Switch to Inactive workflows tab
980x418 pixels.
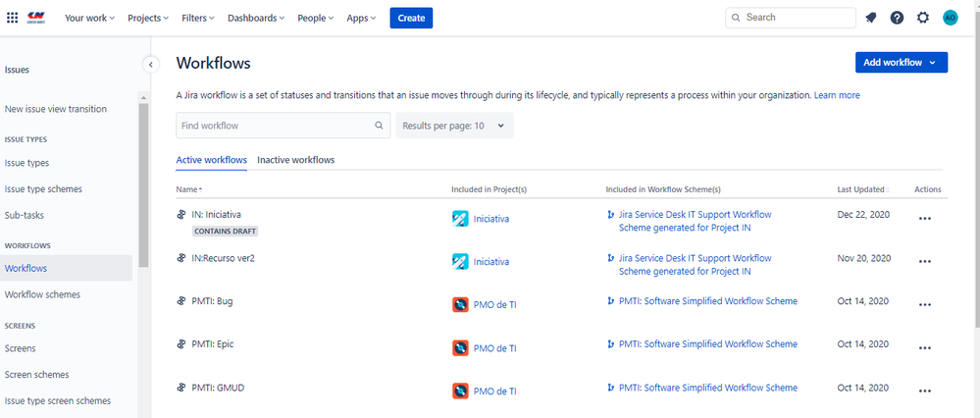(x=295, y=160)
